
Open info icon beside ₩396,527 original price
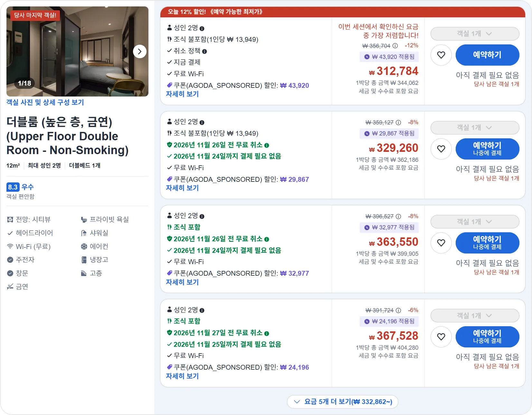coord(398,217)
